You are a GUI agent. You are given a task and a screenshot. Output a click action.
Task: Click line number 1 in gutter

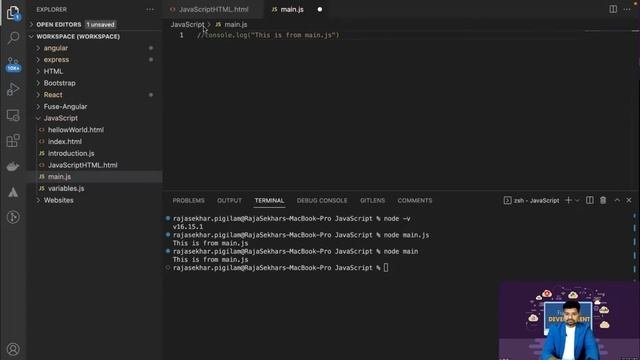click(x=182, y=36)
